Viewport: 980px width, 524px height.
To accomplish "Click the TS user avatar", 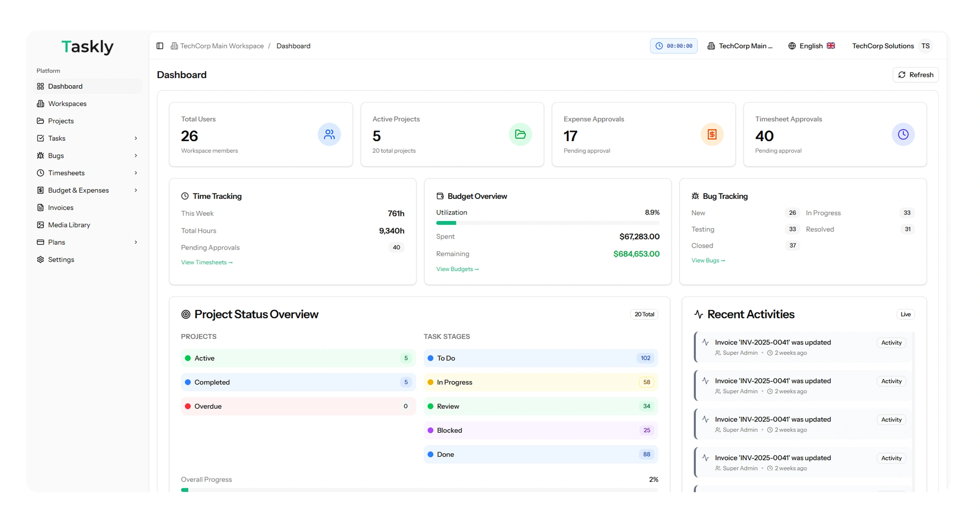I will [925, 46].
